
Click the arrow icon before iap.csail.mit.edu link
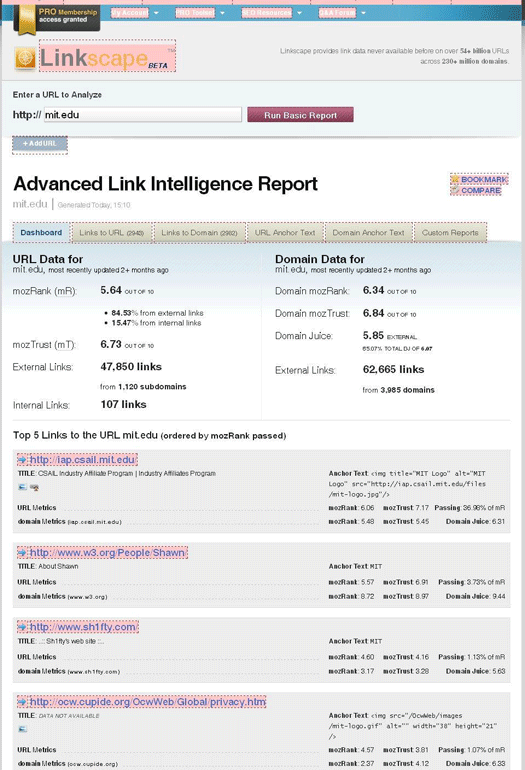point(23,460)
